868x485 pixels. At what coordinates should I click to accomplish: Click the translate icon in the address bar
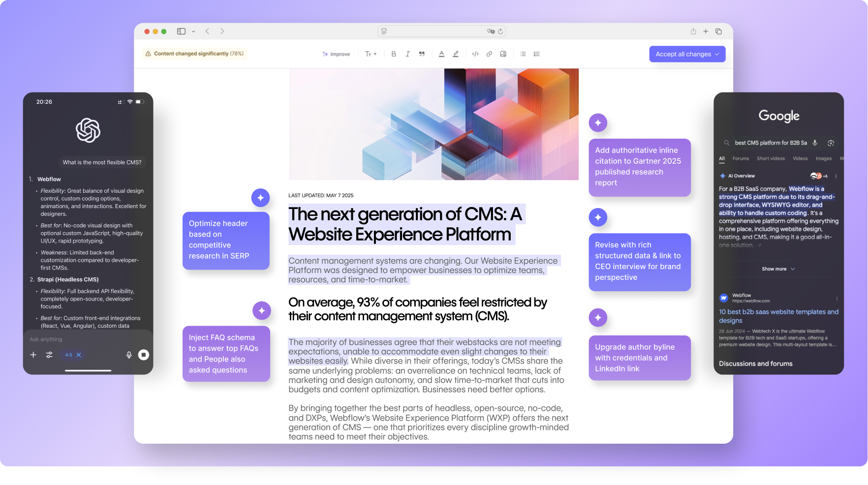[491, 31]
